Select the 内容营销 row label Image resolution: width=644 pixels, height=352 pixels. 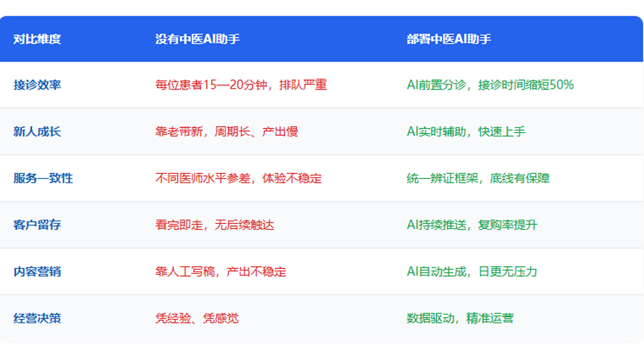coord(37,271)
